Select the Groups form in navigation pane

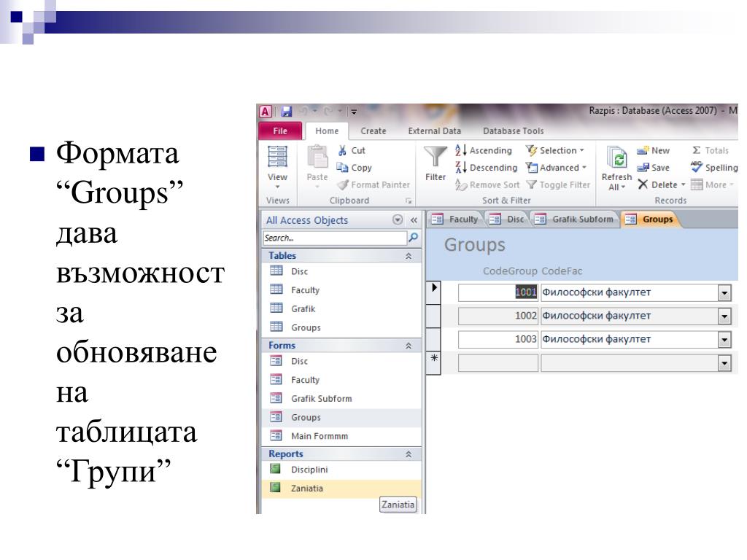click(x=341, y=417)
